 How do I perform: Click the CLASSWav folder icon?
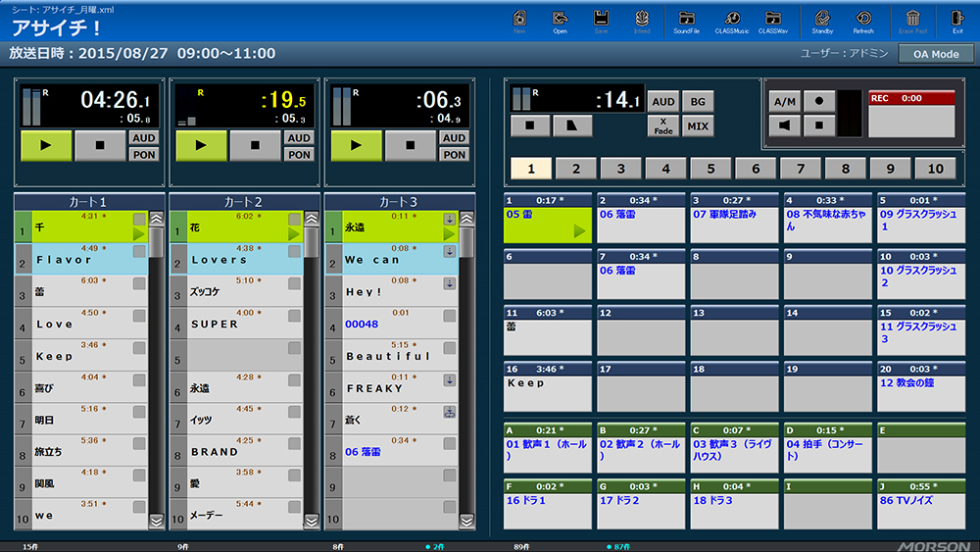coord(773,20)
